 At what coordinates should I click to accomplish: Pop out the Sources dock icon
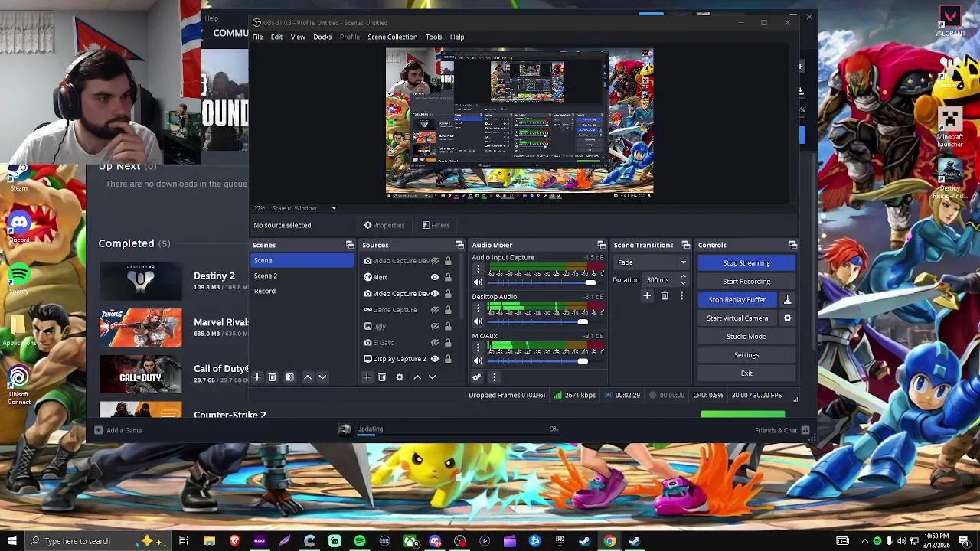click(459, 245)
